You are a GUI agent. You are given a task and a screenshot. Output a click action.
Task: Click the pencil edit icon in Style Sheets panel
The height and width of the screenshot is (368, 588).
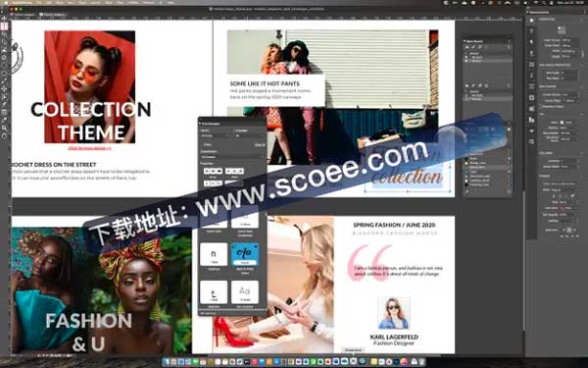[473, 47]
